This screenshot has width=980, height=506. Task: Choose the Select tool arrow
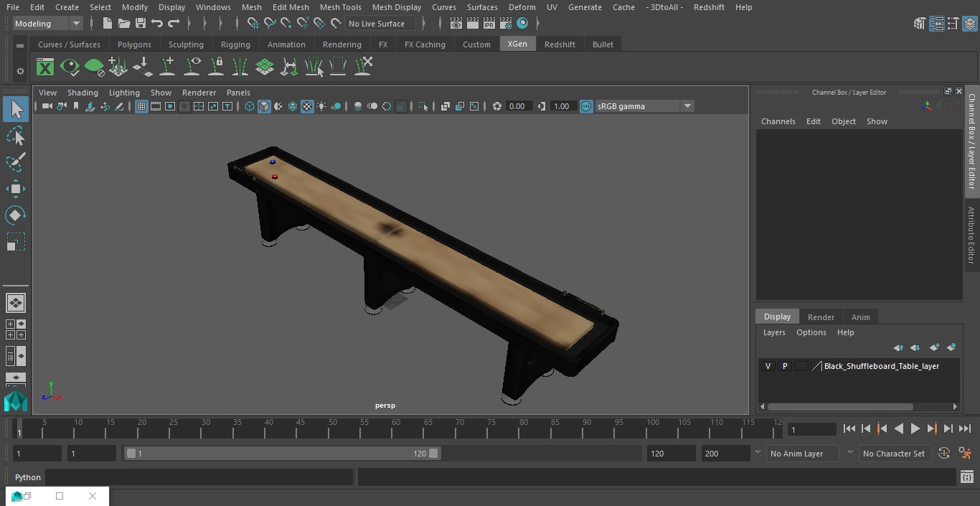(15, 109)
